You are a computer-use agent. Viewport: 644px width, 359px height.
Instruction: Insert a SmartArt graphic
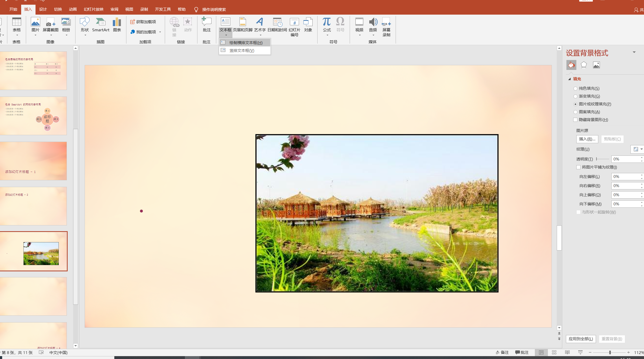pos(101,25)
